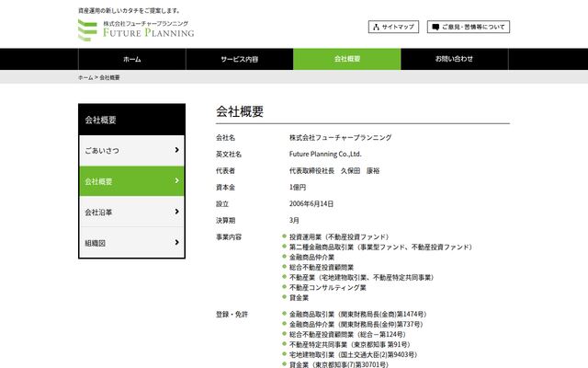Viewport: 588px width, 368px height.
Task: Click the 第二種金融商品取引業 list item
Action: [x=380, y=247]
